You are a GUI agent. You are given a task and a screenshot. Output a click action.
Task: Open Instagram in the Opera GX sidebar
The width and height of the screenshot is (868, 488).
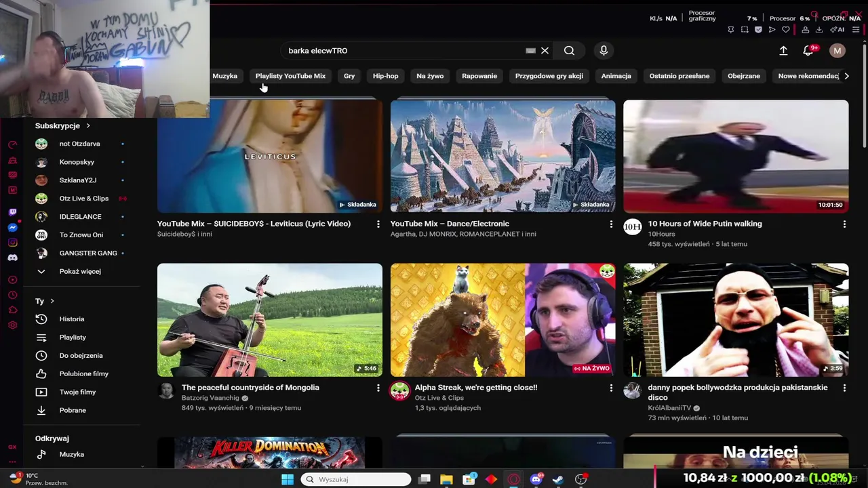(12, 243)
